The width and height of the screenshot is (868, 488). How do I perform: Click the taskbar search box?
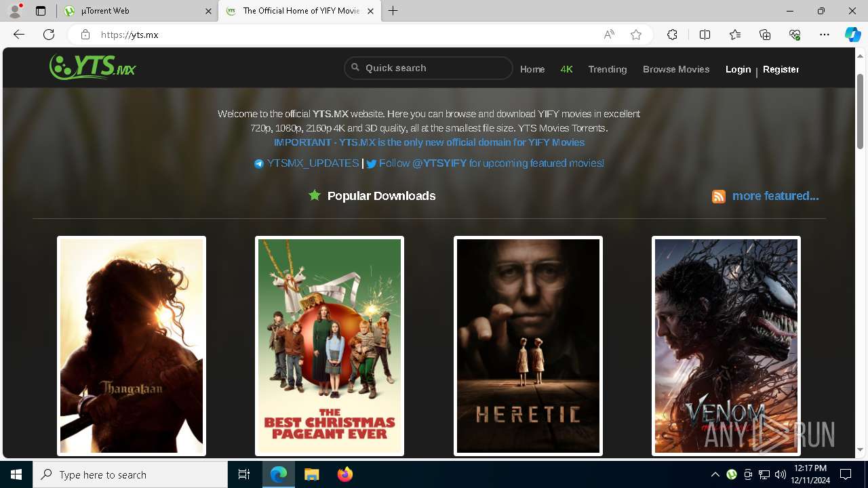130,474
